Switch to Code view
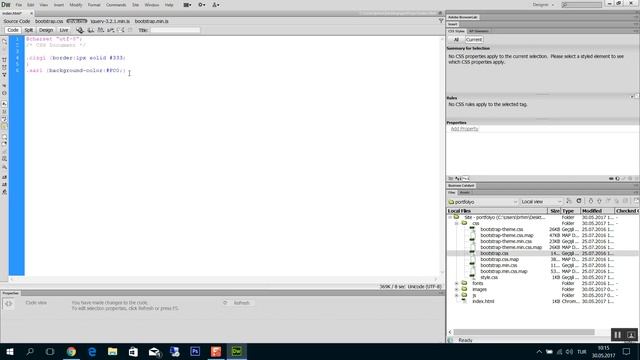640x360 pixels. pos(13,30)
